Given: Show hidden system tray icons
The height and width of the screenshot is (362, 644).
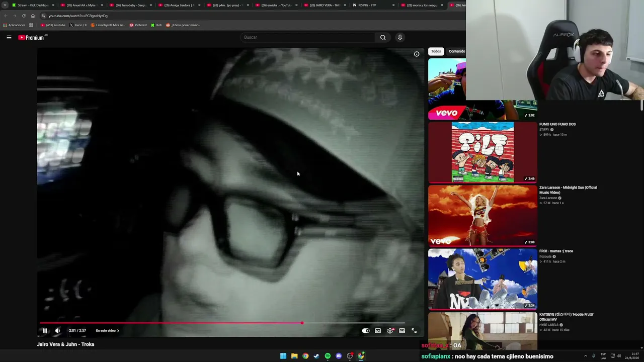Looking at the screenshot, I should click(585, 356).
